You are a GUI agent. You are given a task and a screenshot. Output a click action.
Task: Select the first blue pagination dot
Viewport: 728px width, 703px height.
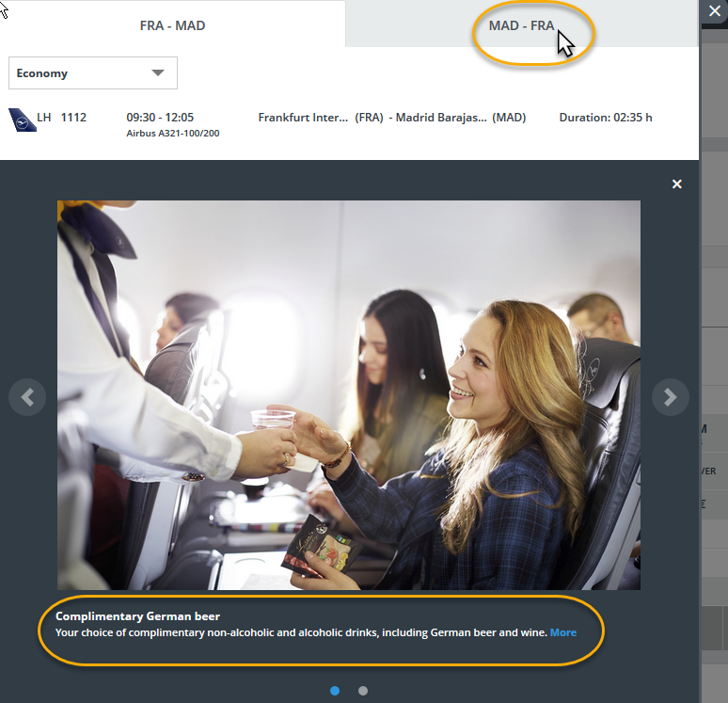(335, 691)
